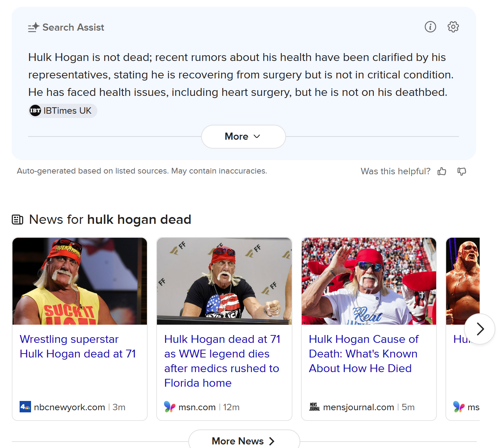This screenshot has width=500, height=448.
Task: Click the shirtless wrestler photo thumbnail
Action: pos(463,281)
